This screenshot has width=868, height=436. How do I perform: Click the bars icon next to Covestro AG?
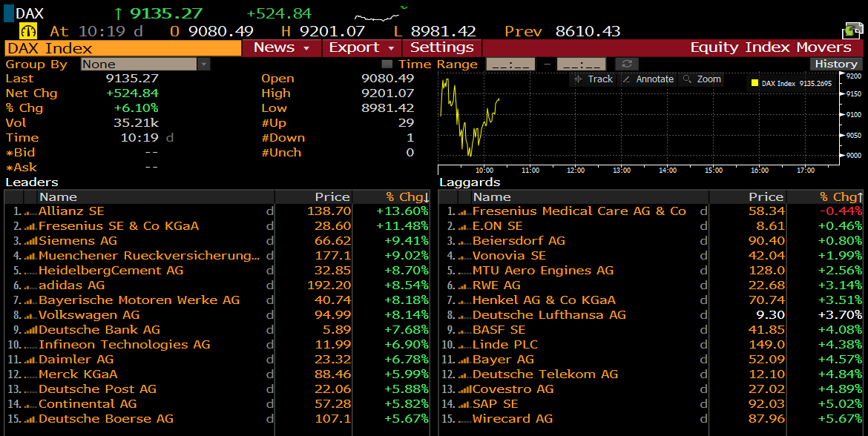pyautogui.click(x=465, y=389)
